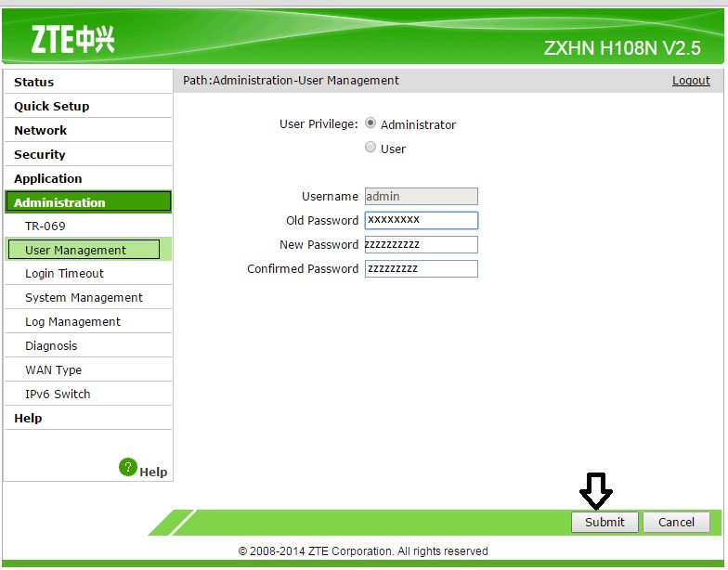This screenshot has width=728, height=570.
Task: Click into the New Password field
Action: pyautogui.click(x=422, y=245)
